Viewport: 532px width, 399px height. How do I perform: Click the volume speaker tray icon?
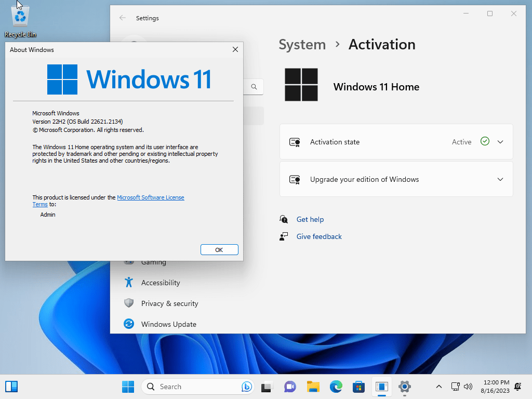click(x=468, y=387)
